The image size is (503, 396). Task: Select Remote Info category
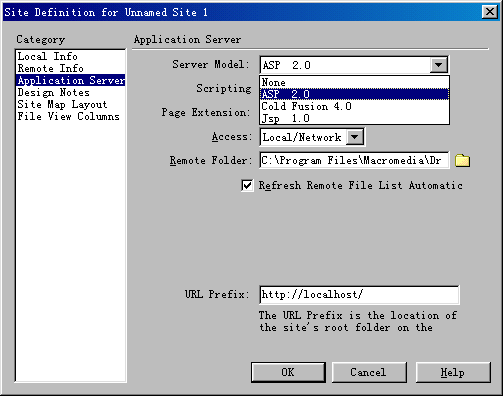point(70,68)
